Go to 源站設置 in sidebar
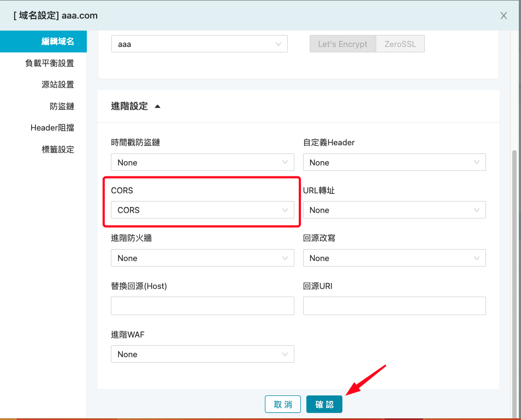Viewport: 521px width, 420px height. [x=57, y=85]
